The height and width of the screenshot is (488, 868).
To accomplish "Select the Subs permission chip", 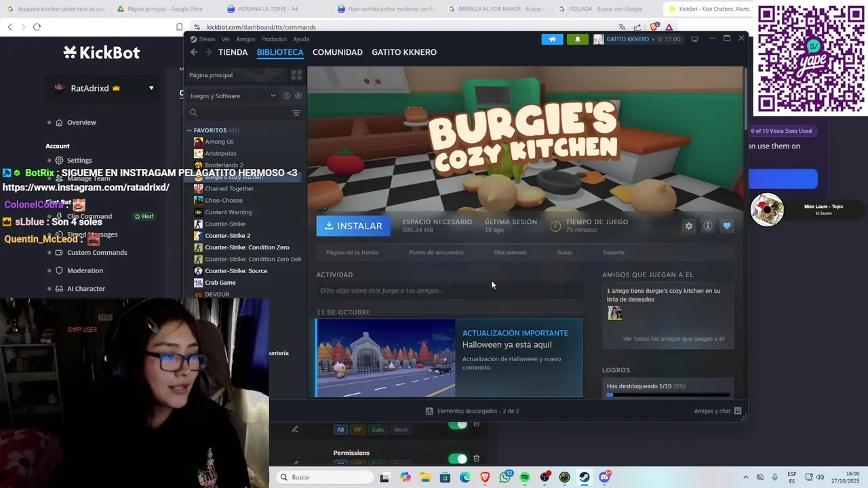I will tap(378, 430).
